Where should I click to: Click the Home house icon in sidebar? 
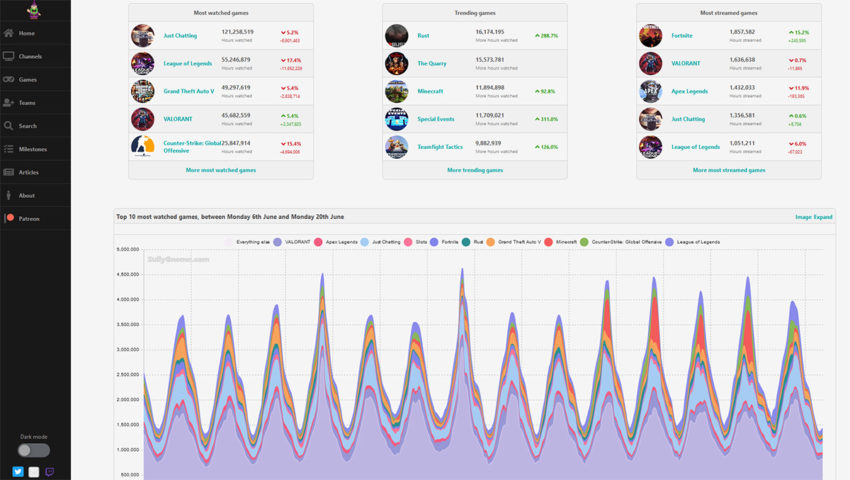coord(8,33)
